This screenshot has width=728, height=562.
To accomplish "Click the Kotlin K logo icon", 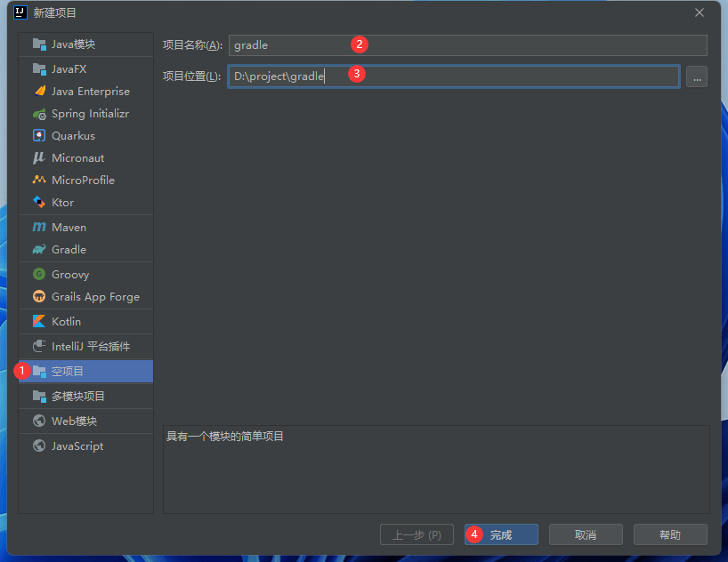I will click(39, 321).
